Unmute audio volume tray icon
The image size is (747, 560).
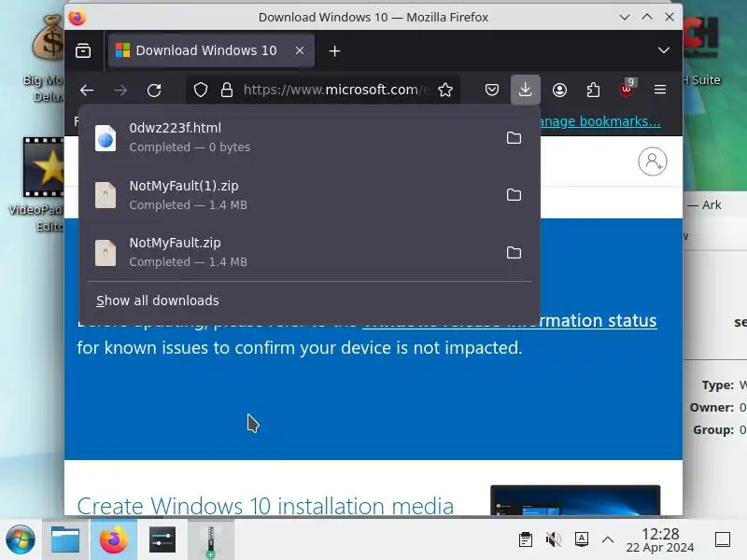click(x=553, y=539)
